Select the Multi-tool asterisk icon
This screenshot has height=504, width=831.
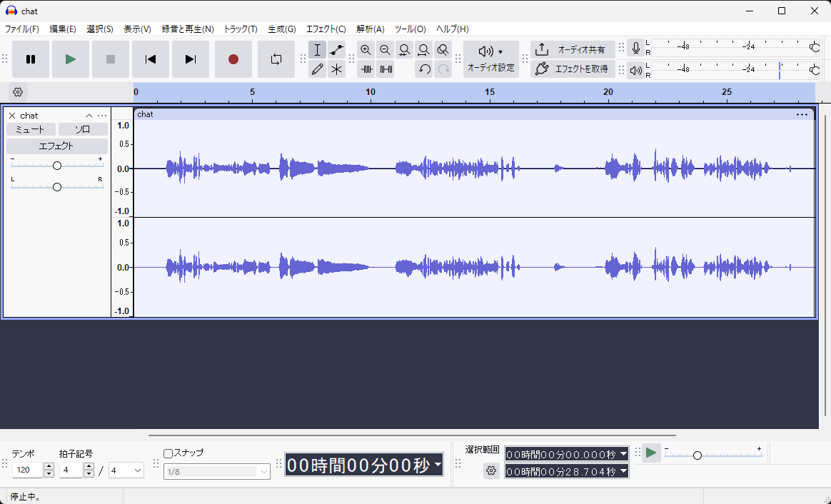336,69
